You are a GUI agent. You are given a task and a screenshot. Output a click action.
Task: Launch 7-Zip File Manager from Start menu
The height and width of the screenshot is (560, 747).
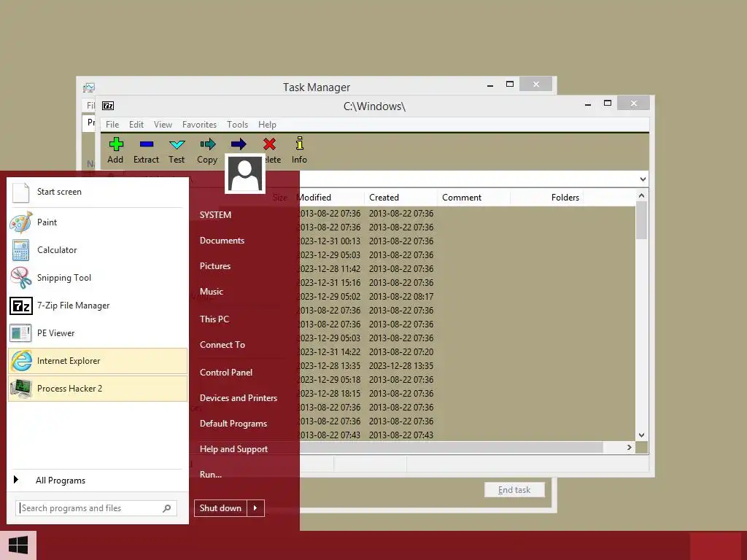coord(98,306)
